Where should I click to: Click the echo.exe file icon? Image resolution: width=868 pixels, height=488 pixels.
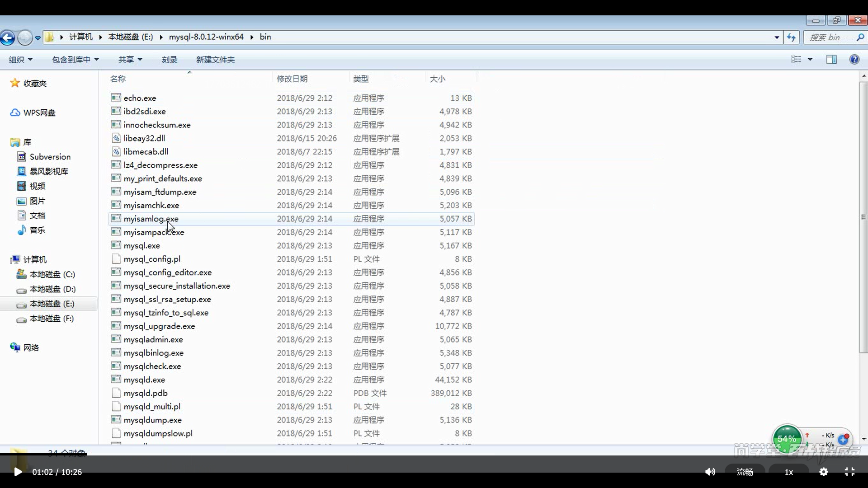tap(116, 98)
